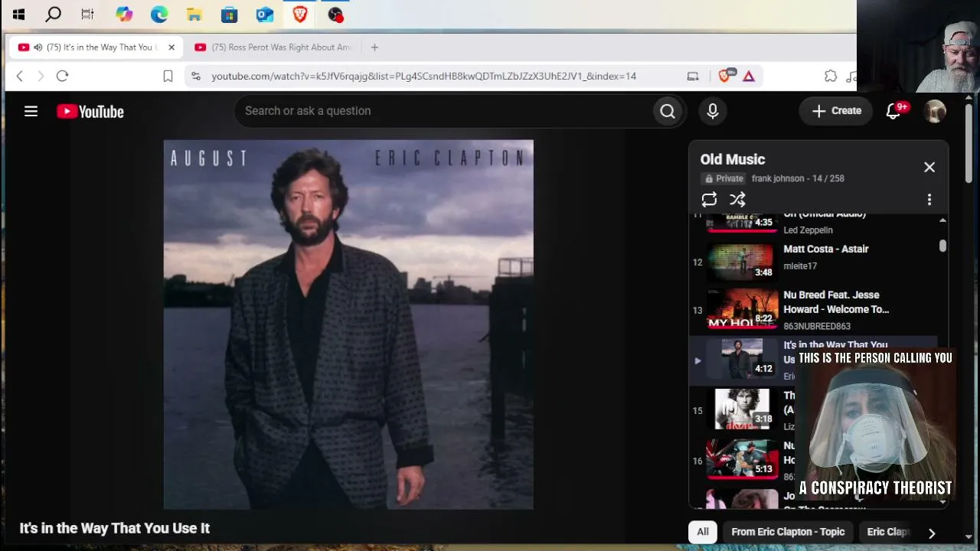Go back to the previous page
Viewport: 980px width, 551px height.
coord(20,76)
